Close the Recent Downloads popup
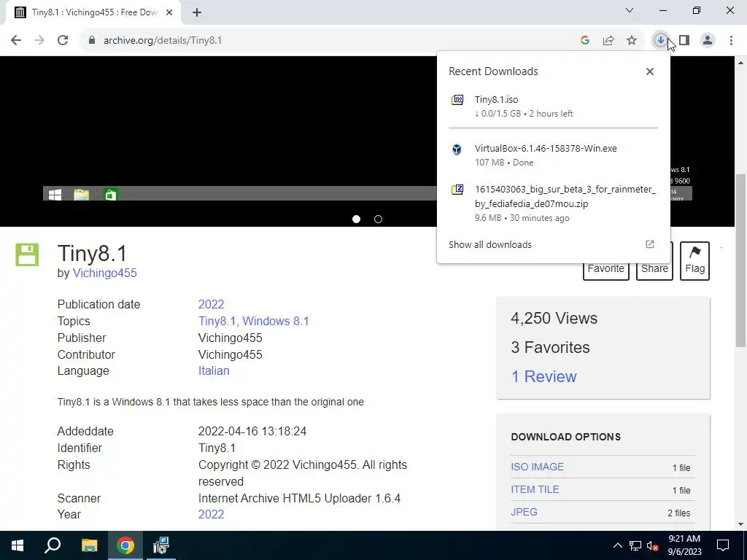Screen dimensions: 747x560 coord(650,71)
